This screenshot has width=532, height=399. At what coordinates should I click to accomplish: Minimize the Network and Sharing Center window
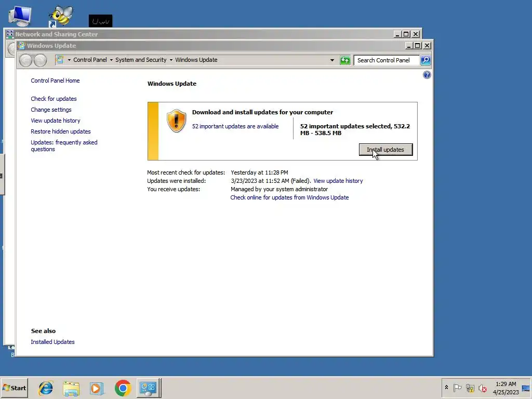pos(397,34)
